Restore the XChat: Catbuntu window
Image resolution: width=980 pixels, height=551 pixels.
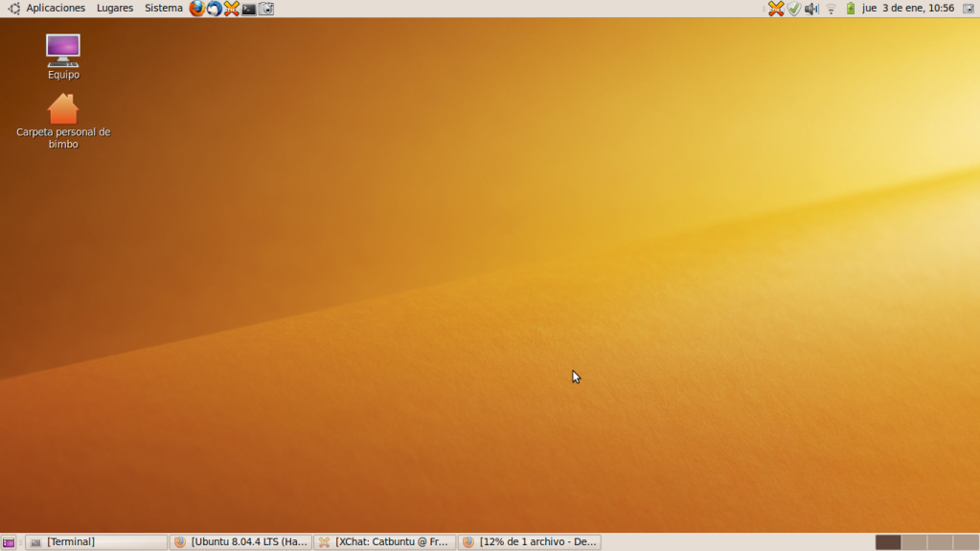(385, 542)
